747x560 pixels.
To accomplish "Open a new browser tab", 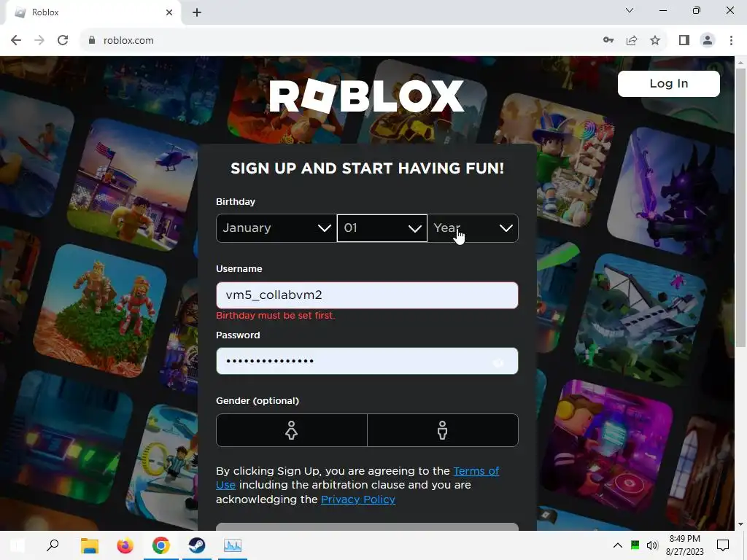I will click(197, 12).
